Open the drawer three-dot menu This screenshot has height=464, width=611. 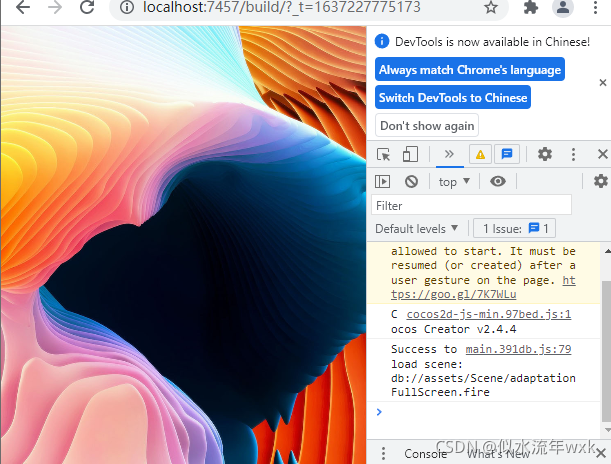coord(383,453)
